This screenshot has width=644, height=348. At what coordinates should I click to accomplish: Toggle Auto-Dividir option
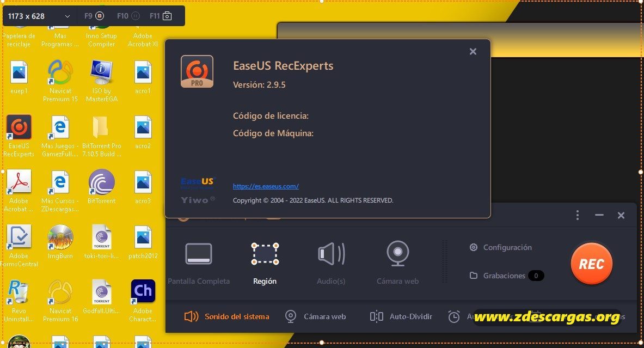(x=401, y=316)
